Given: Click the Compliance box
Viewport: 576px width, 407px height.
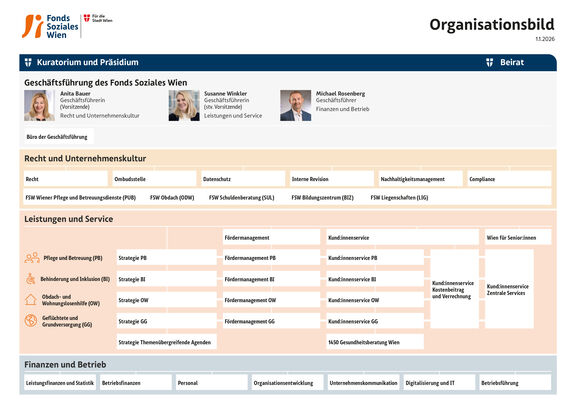Looking at the screenshot, I should [510, 179].
